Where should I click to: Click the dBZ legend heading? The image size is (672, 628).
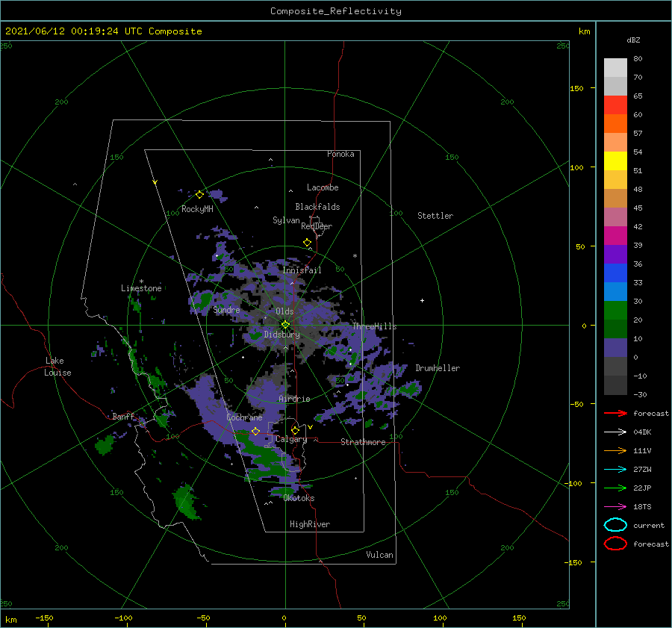[633, 40]
